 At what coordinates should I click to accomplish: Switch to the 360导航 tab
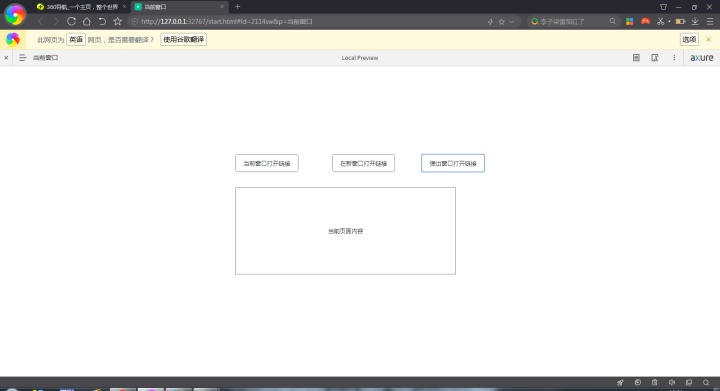pos(81,7)
